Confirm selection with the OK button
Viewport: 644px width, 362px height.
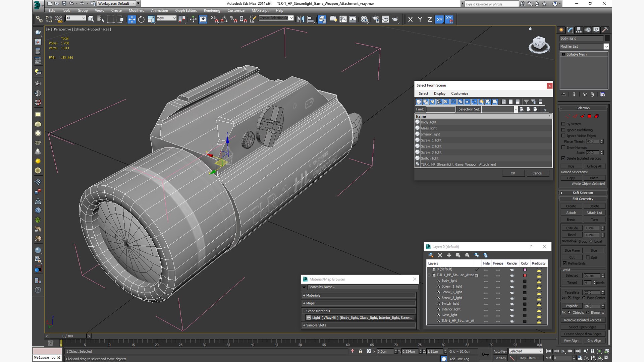513,173
